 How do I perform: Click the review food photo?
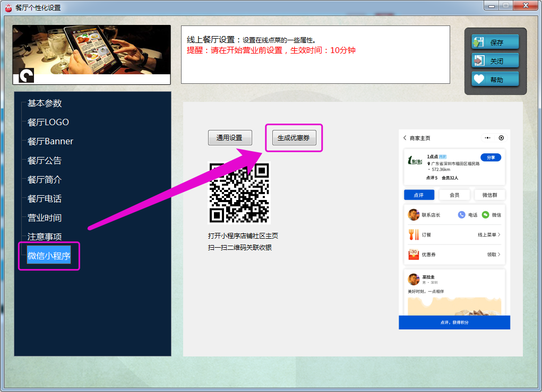[x=454, y=306]
